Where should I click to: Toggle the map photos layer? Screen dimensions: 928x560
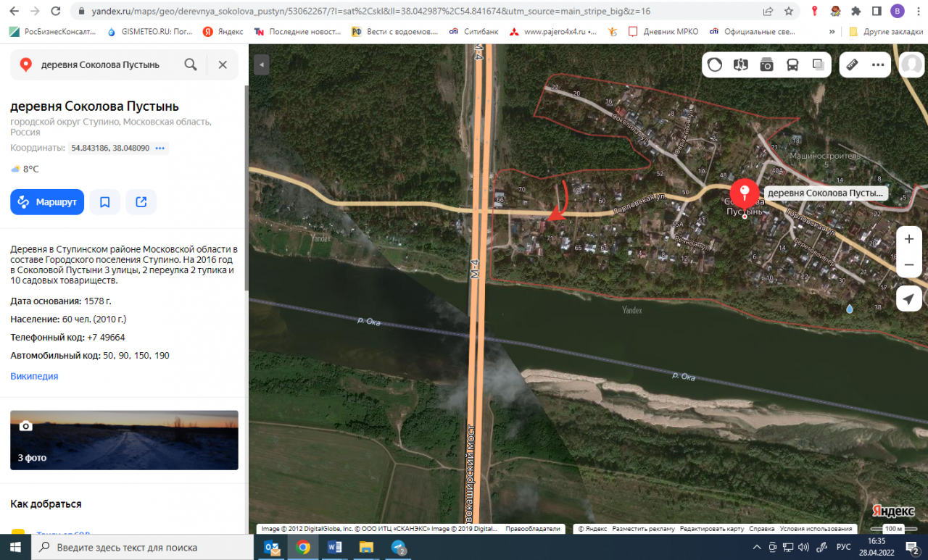point(766,64)
